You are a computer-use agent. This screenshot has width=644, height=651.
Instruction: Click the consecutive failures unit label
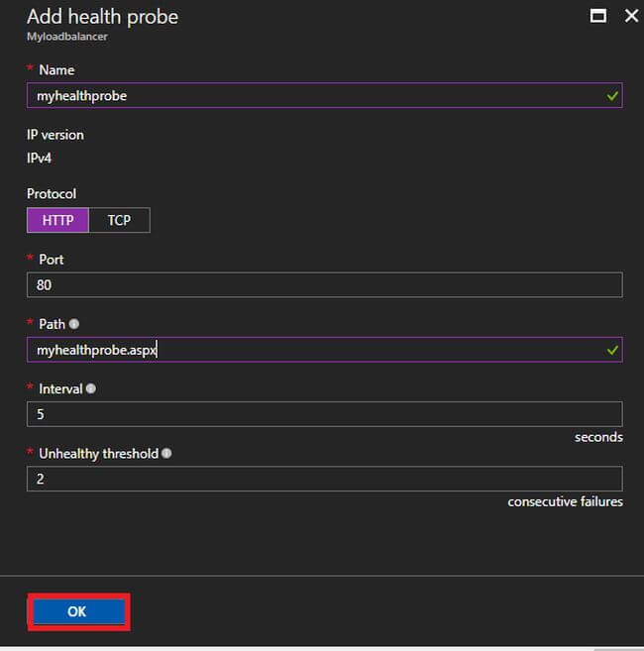[565, 502]
